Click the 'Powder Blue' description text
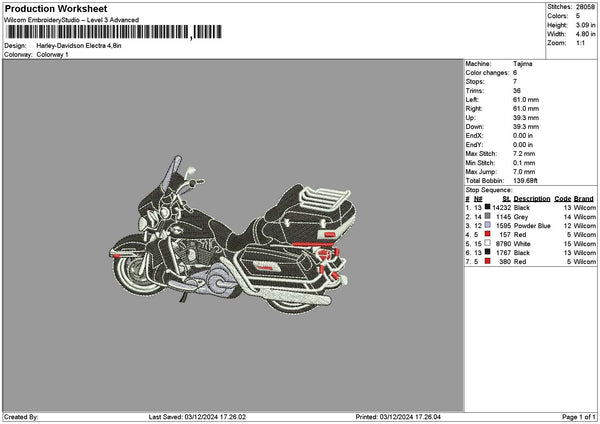The image size is (600, 424). pos(532,226)
